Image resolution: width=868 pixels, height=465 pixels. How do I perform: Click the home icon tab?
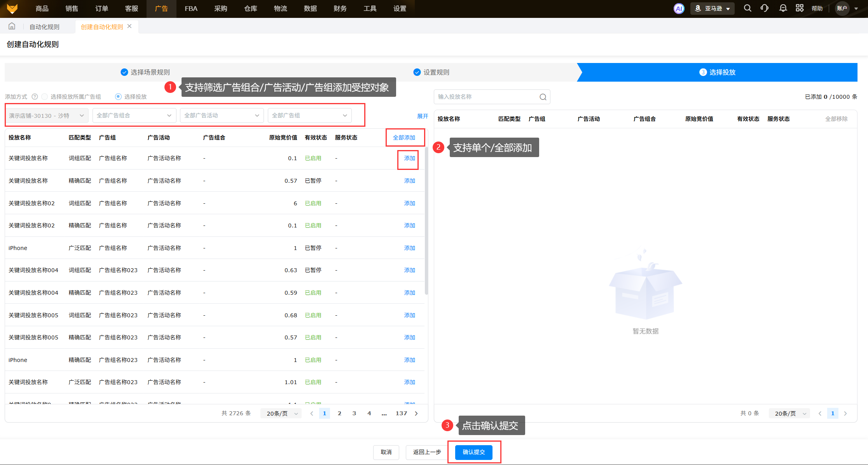[x=12, y=26]
